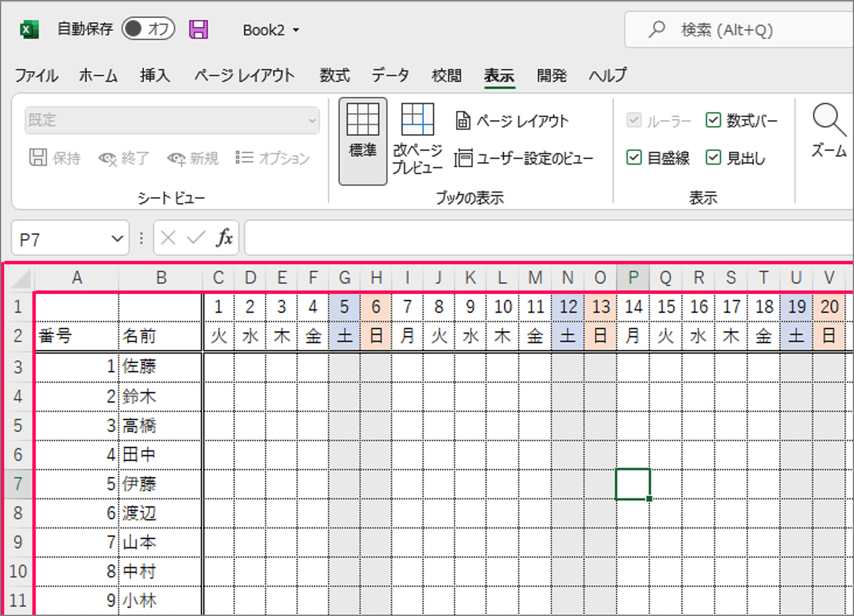Click the cell containing 名前

160,337
